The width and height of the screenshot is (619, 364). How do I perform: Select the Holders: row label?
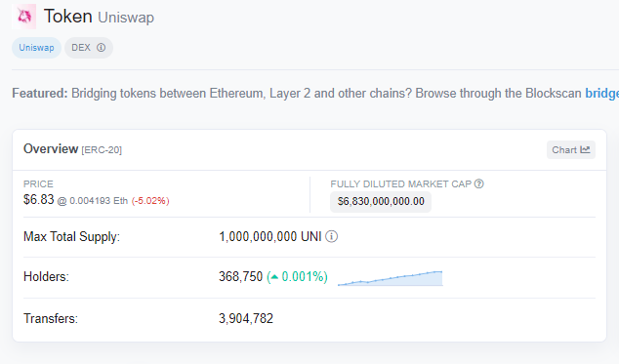tap(46, 277)
